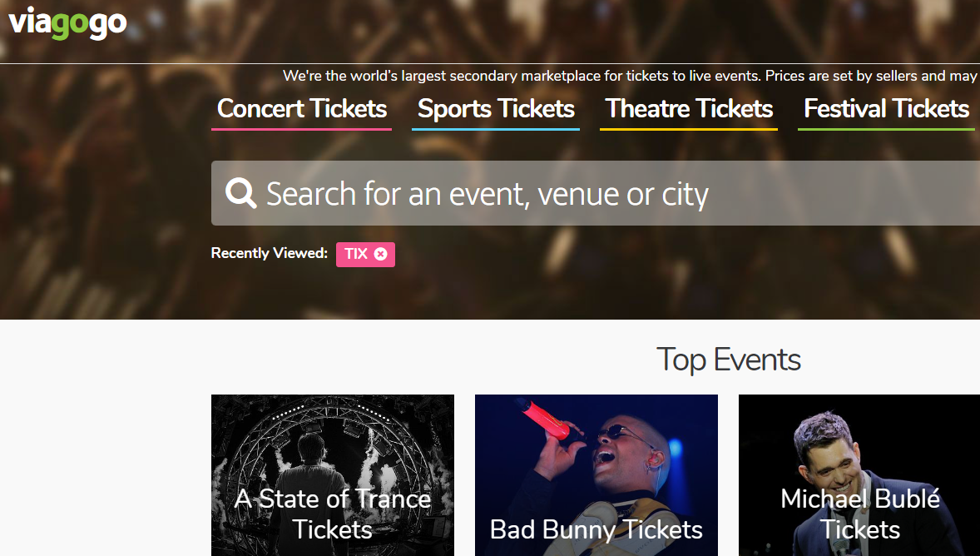Switch to the Sports Tickets tab
The image size is (980, 556).
click(496, 109)
